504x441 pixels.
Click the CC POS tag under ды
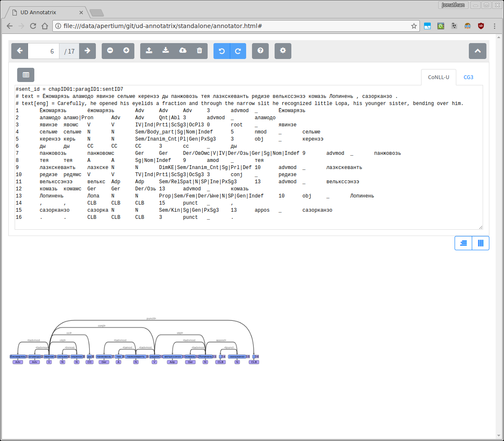point(90,362)
